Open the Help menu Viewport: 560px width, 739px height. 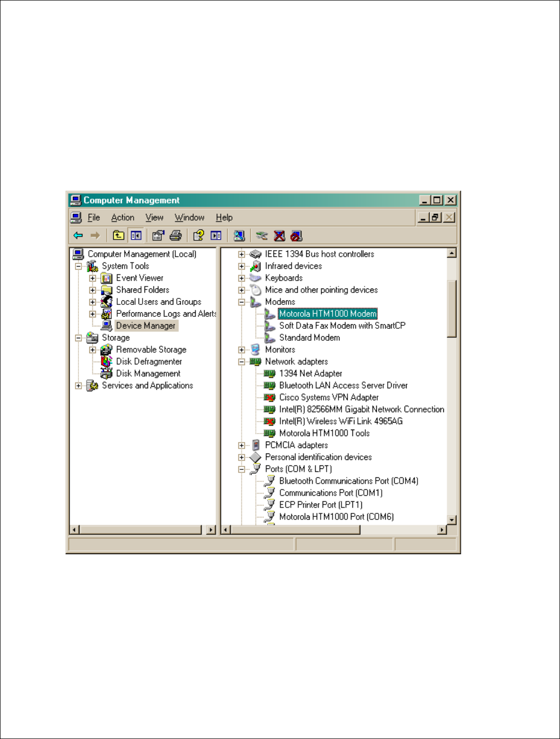[224, 218]
